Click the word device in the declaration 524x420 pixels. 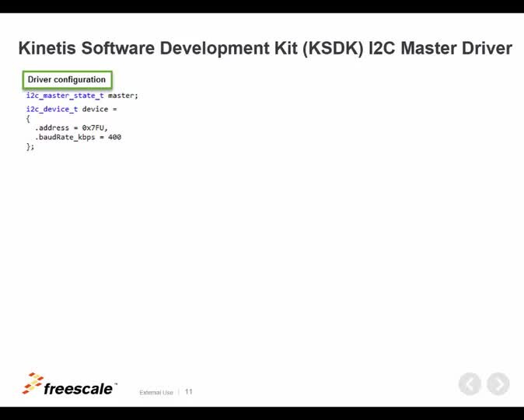click(x=96, y=110)
